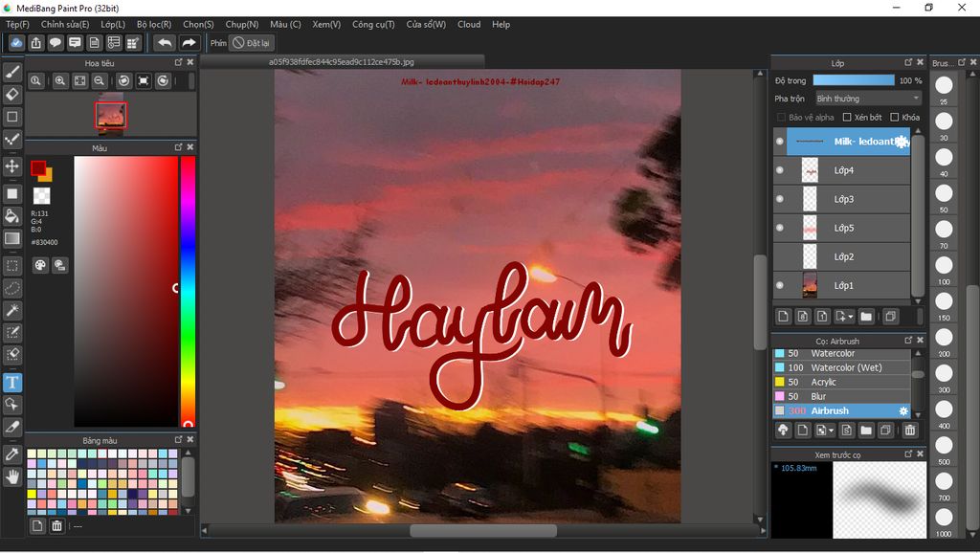Viewport: 980px width, 553px height.
Task: Zoom out on the Navigator panel
Action: click(x=99, y=80)
